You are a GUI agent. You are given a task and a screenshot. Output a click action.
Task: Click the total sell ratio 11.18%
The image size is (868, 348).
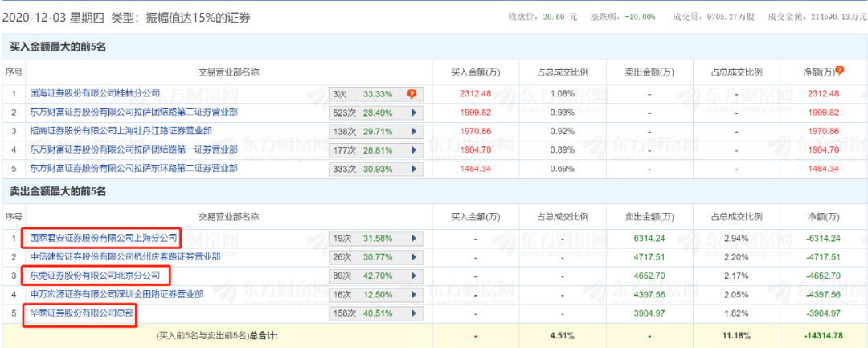[x=737, y=335]
